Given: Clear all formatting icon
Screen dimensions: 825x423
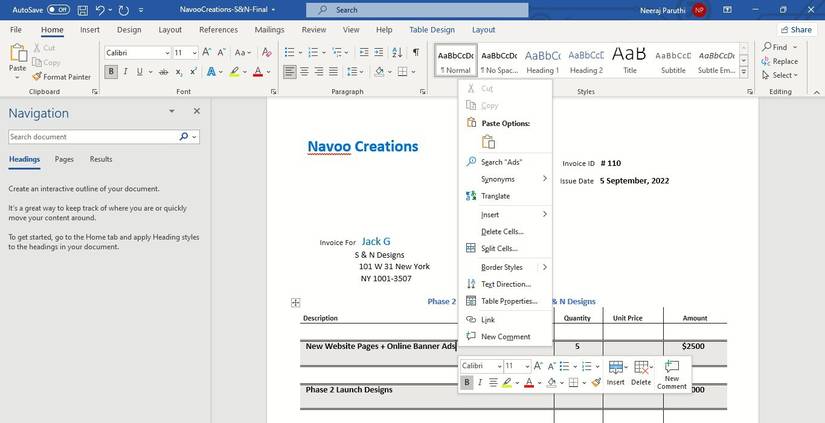Looking at the screenshot, I should tap(267, 52).
